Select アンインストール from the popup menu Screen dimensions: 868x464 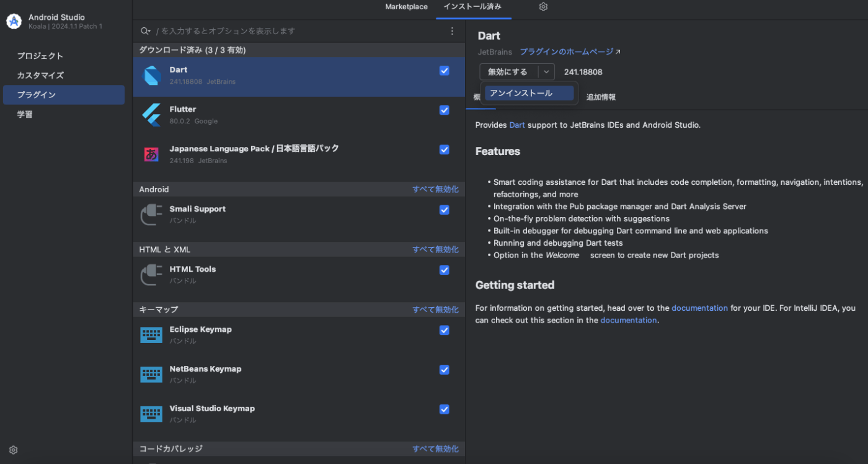pyautogui.click(x=529, y=93)
